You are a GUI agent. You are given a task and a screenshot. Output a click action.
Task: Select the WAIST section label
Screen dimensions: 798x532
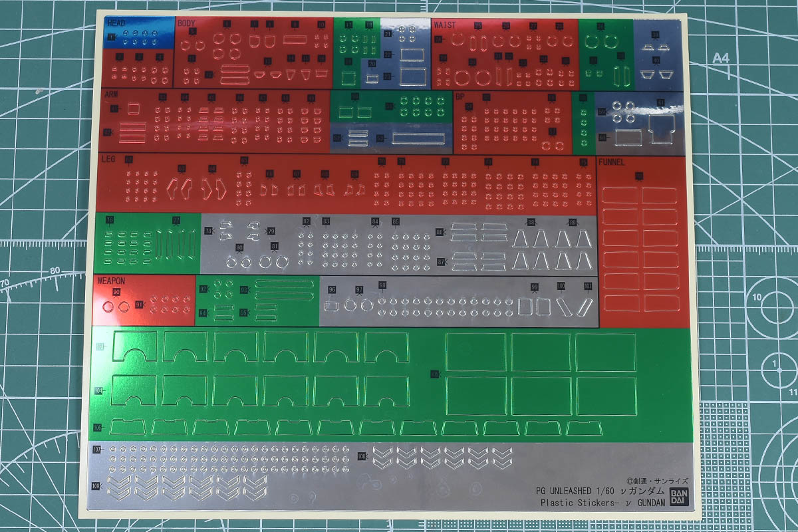(445, 25)
